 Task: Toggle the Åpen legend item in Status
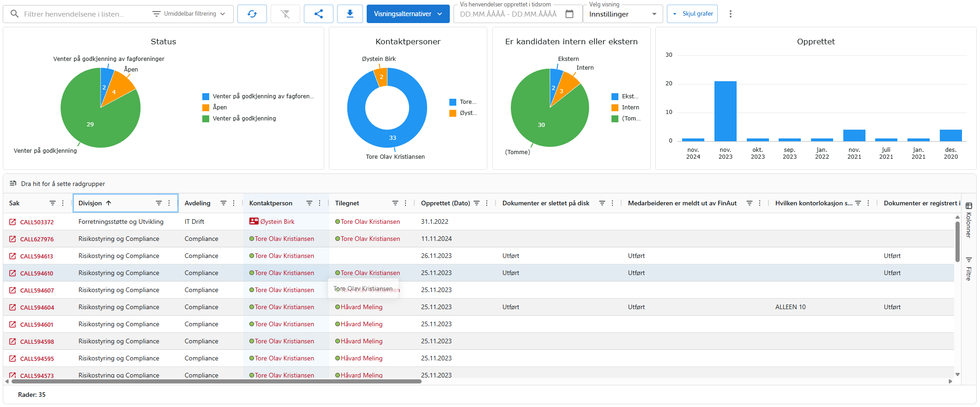pos(219,108)
